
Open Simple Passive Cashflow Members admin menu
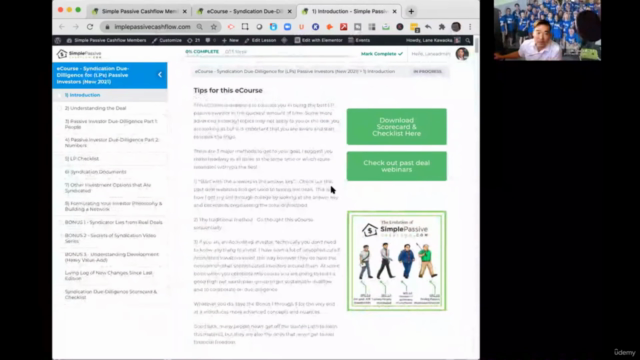106,40
